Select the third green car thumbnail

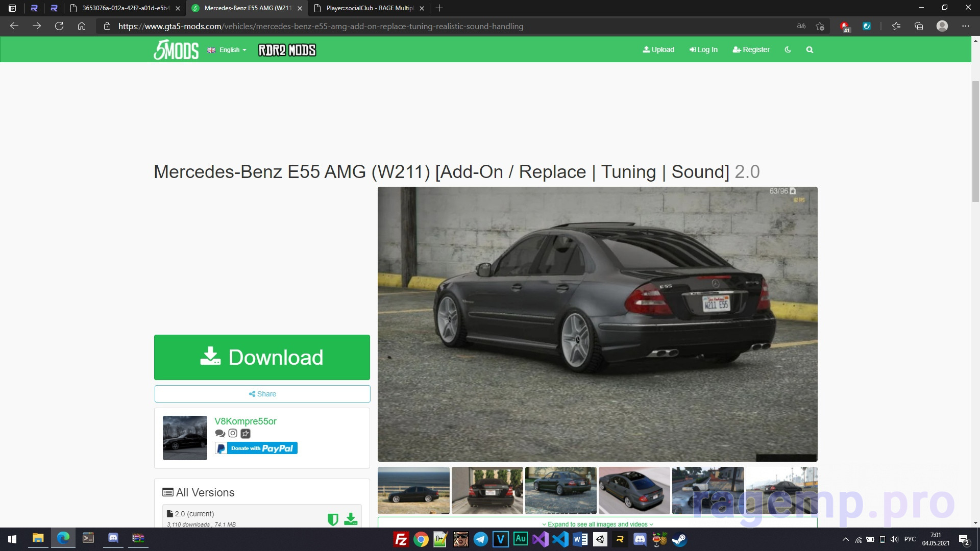561,490
